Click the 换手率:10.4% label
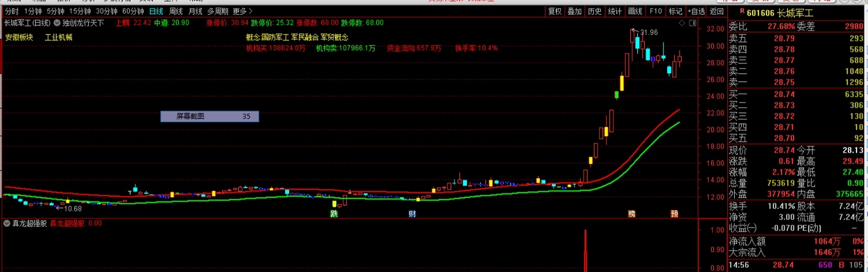Screen dimensions: 868x272 (x=476, y=48)
